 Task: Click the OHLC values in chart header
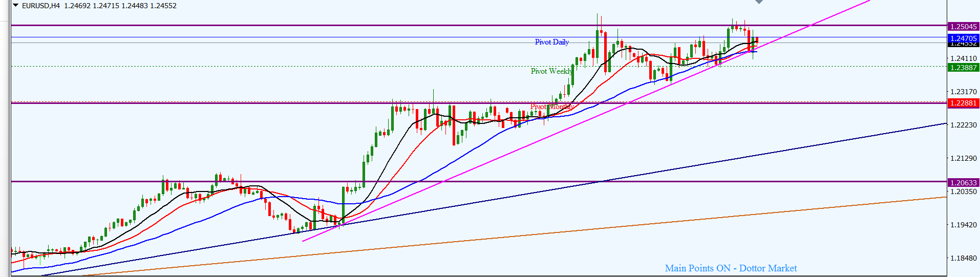(120, 6)
